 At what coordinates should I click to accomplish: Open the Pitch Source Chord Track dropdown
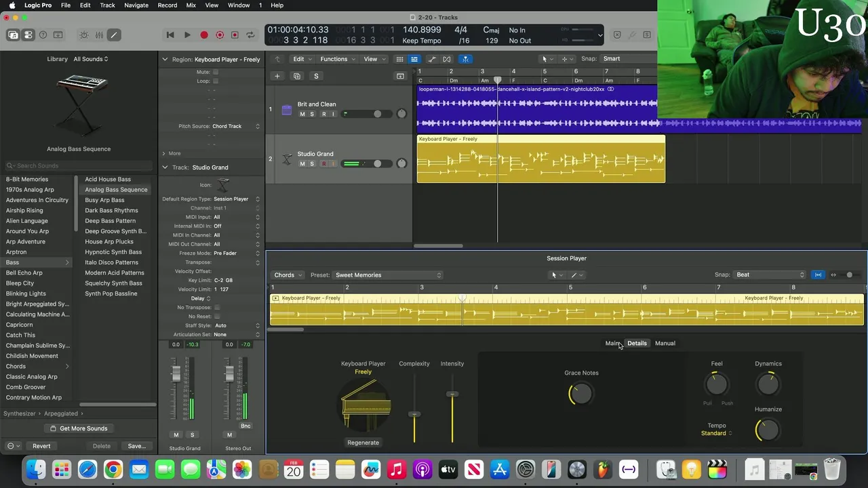236,126
